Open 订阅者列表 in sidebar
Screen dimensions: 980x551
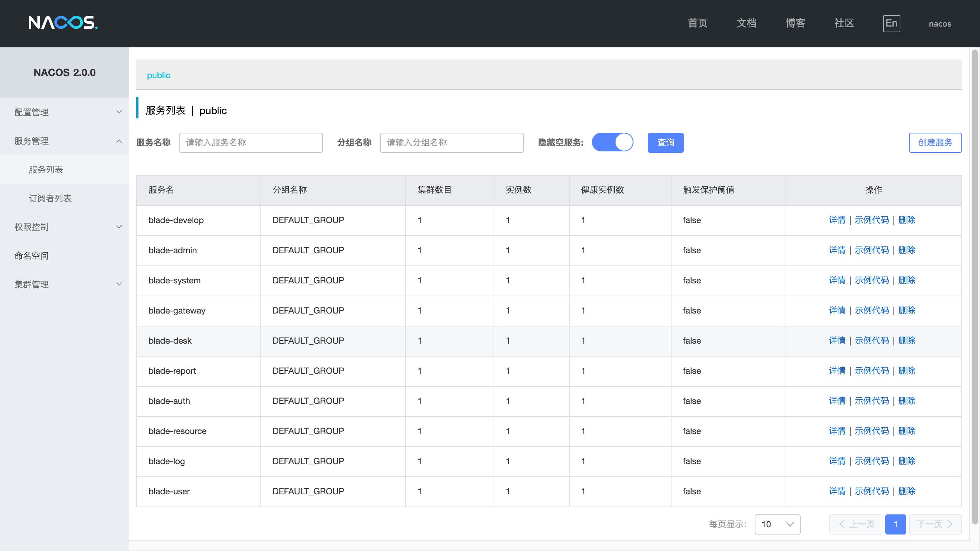point(50,198)
